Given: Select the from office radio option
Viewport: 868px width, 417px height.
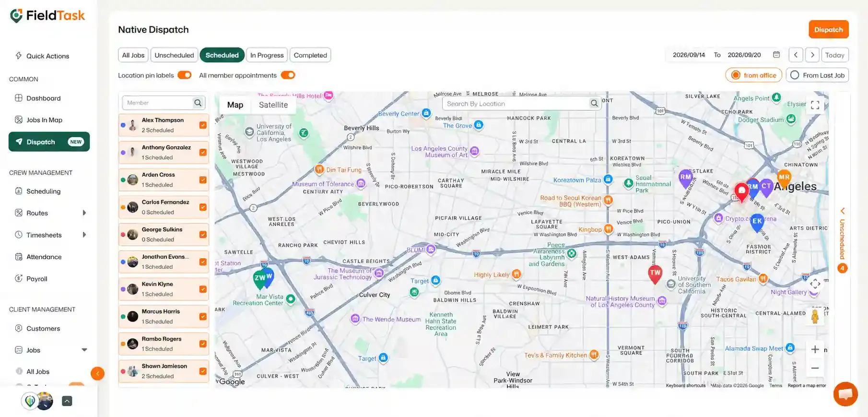Looking at the screenshot, I should (754, 75).
